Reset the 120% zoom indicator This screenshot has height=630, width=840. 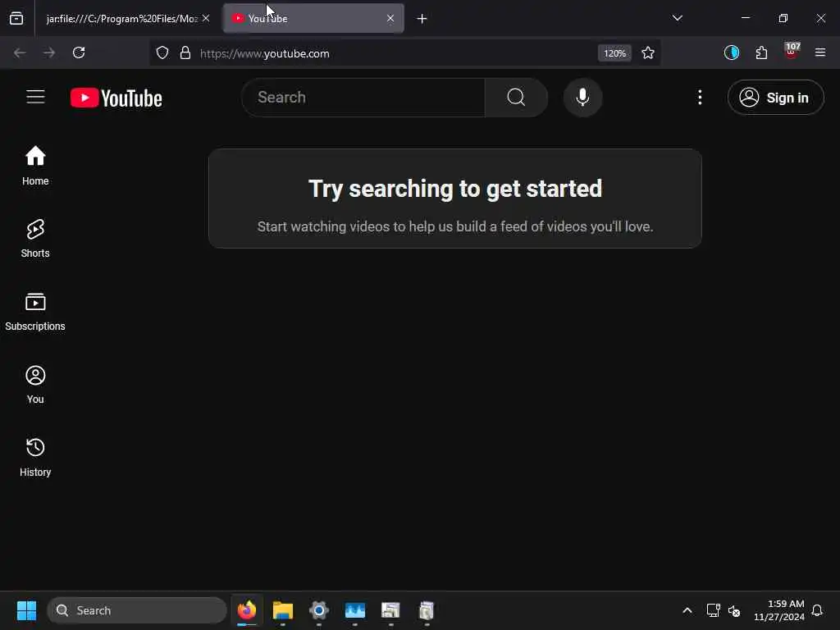pyautogui.click(x=614, y=53)
